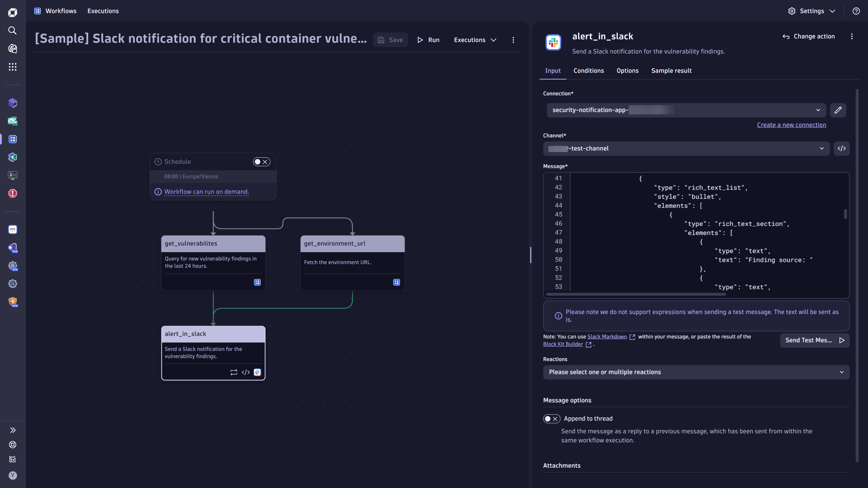Open the AWS app icon

click(x=12, y=229)
